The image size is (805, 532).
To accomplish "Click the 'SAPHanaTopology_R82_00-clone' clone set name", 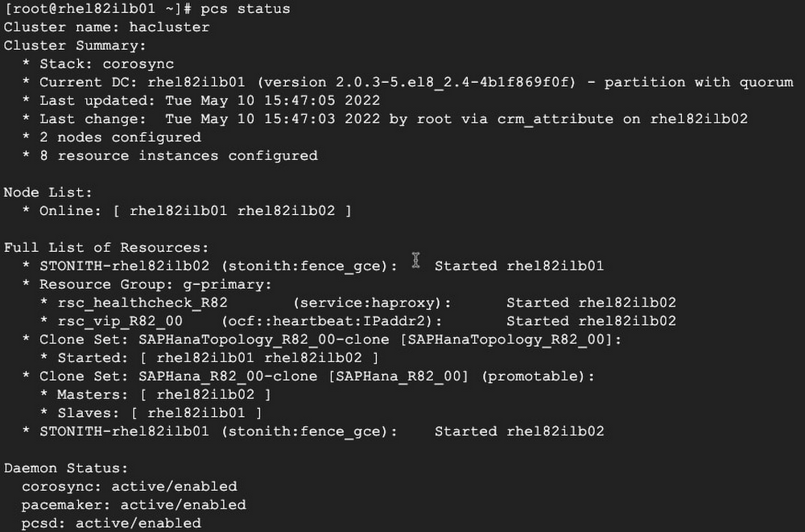I will [263, 340].
